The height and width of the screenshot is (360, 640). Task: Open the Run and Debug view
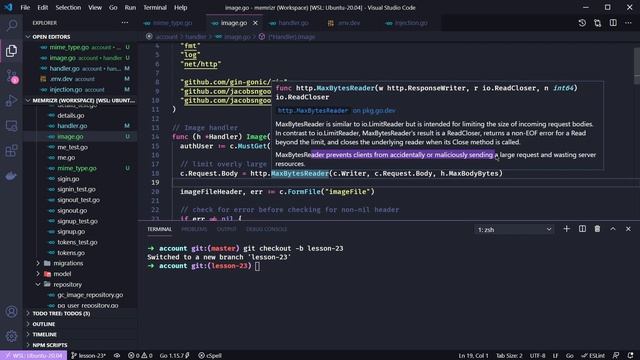pos(11,101)
